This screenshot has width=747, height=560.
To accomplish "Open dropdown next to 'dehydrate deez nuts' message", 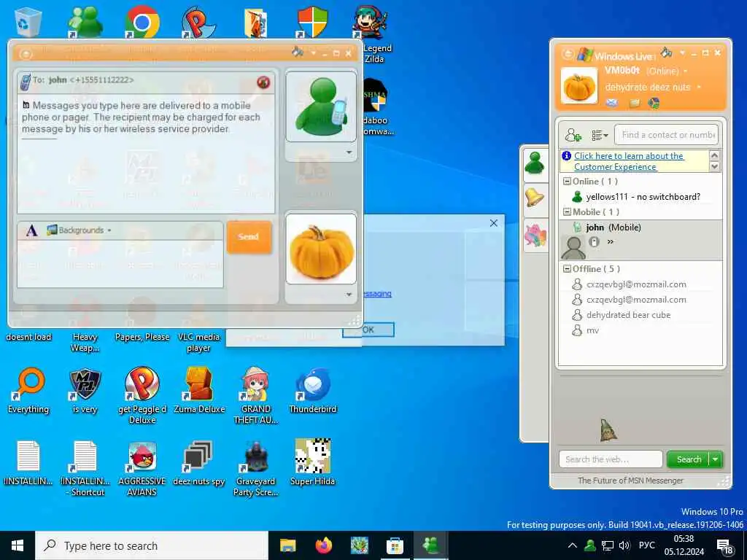I will pyautogui.click(x=699, y=87).
